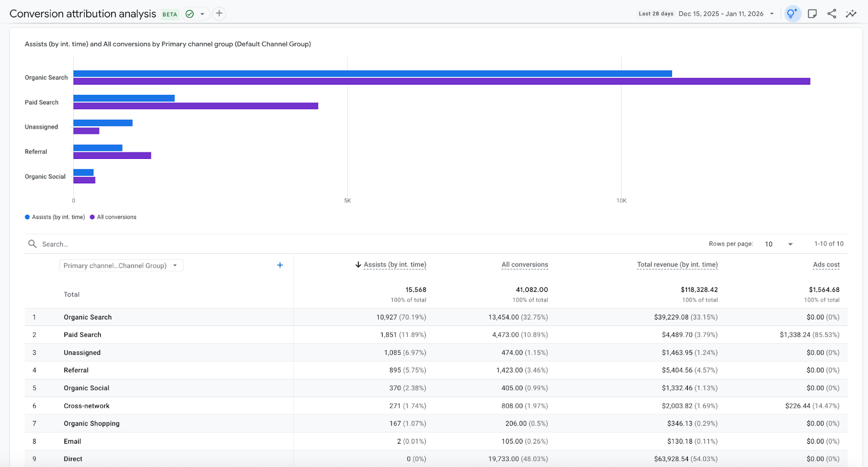This screenshot has height=467, width=868.
Task: Open the Insights lightbulb panel
Action: [792, 14]
